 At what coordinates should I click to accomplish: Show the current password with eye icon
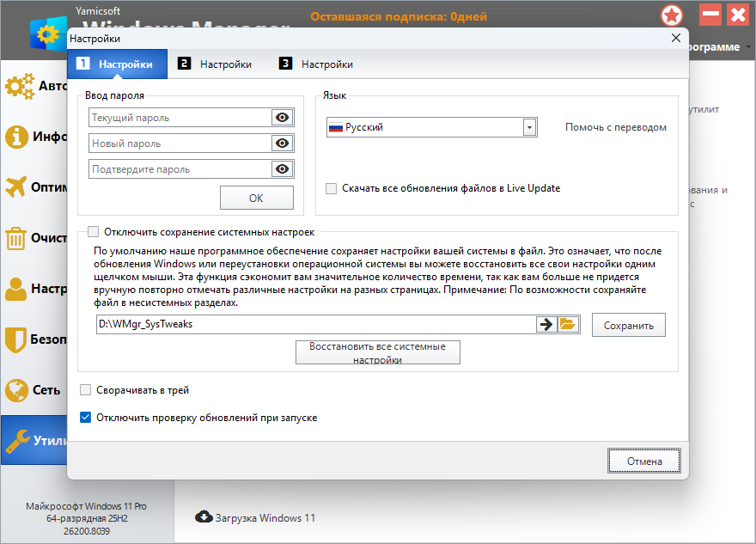point(281,118)
